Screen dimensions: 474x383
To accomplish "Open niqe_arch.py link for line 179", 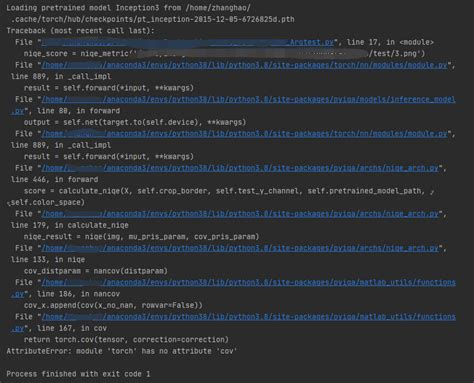I will (240, 214).
